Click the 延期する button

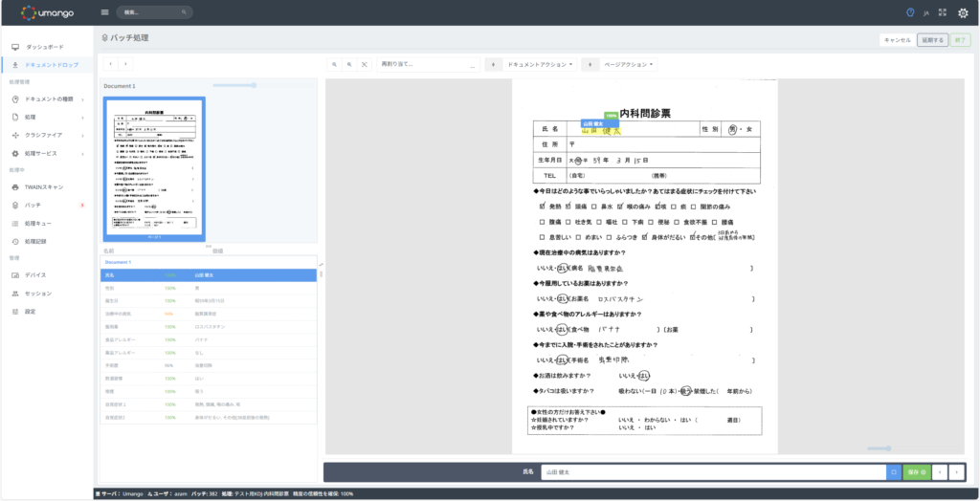[931, 40]
